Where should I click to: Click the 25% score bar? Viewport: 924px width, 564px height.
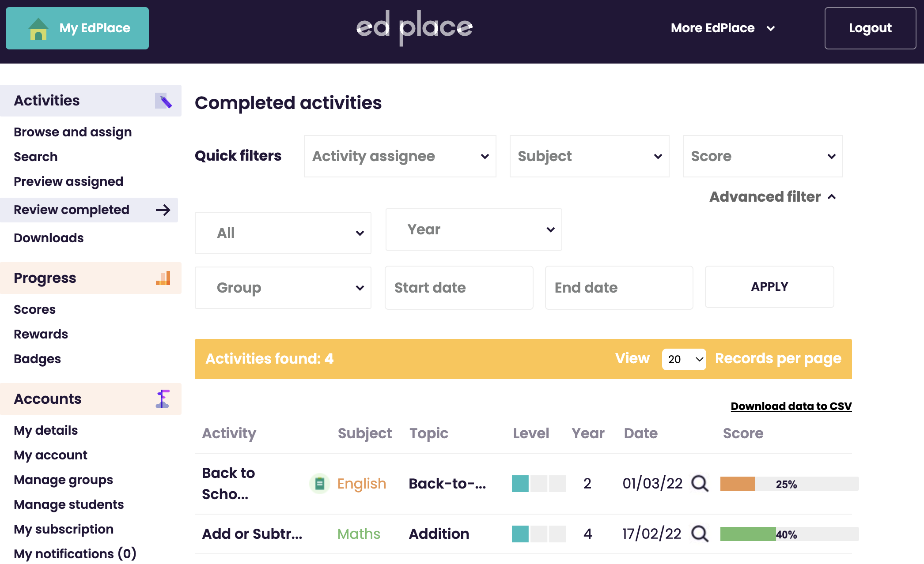(790, 484)
